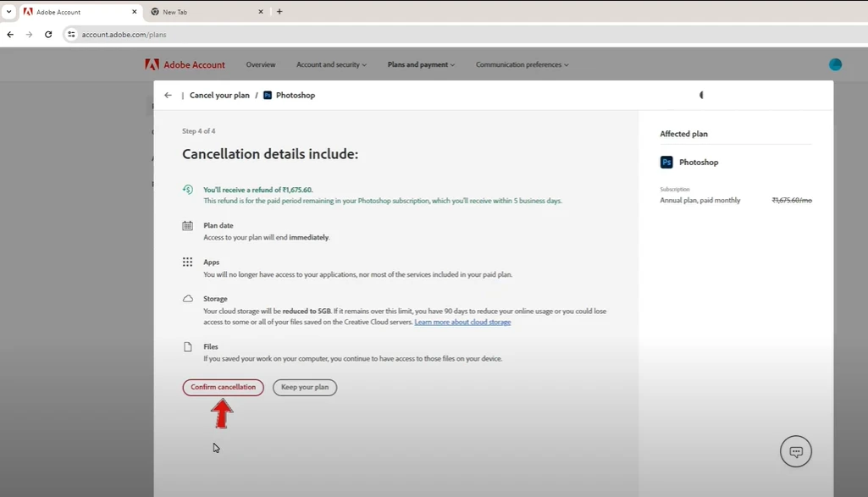Expand Communication preferences menu
868x497 pixels.
[522, 64]
